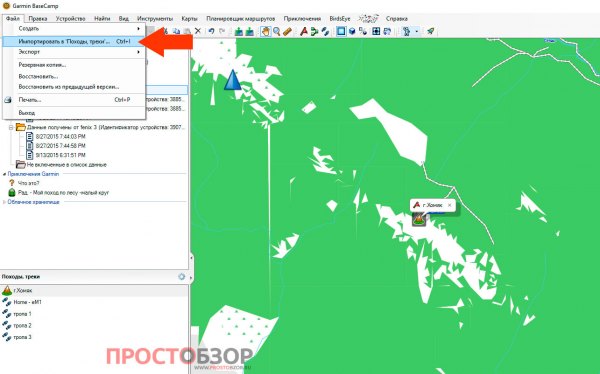
Task: Open the Карты menu
Action: pyautogui.click(x=189, y=18)
